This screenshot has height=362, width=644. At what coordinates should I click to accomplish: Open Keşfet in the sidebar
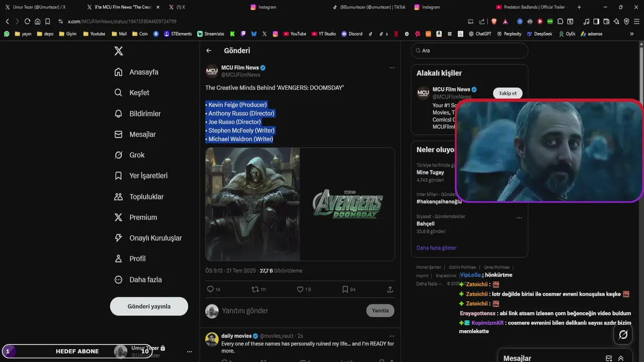click(132, 93)
